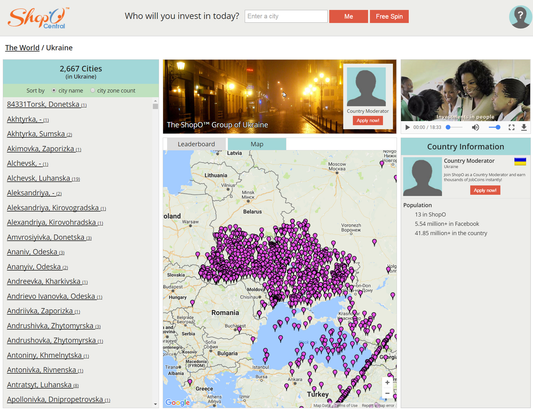Click the Free Spin button
533x410 pixels.
(x=389, y=16)
